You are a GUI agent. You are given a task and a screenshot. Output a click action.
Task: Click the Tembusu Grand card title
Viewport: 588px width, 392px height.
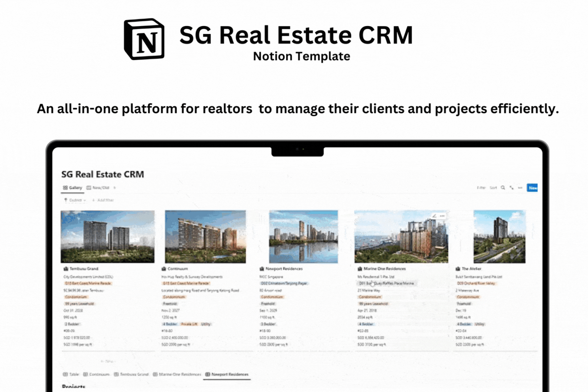(x=84, y=269)
